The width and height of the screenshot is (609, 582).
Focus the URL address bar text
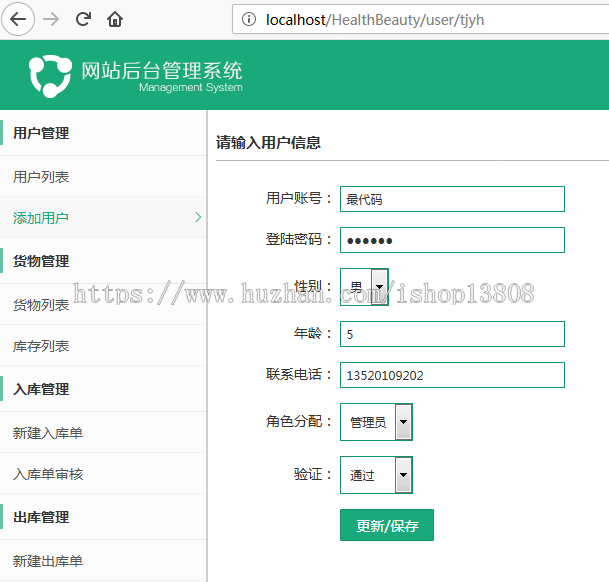[x=375, y=19]
